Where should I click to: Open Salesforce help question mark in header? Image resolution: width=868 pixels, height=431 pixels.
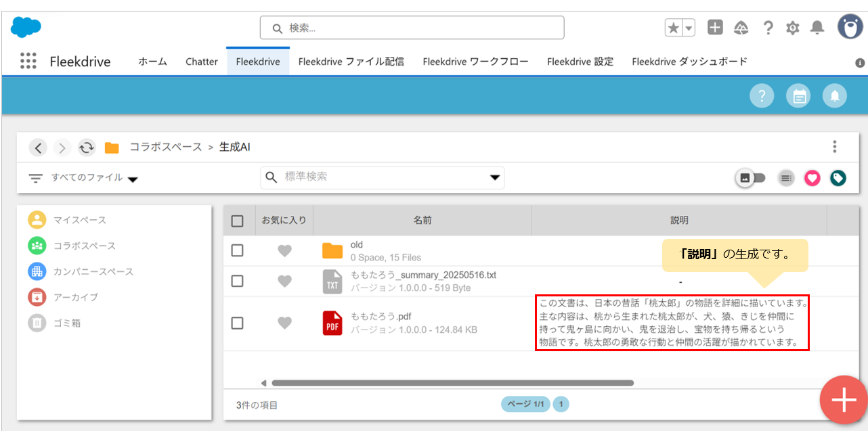tap(768, 27)
